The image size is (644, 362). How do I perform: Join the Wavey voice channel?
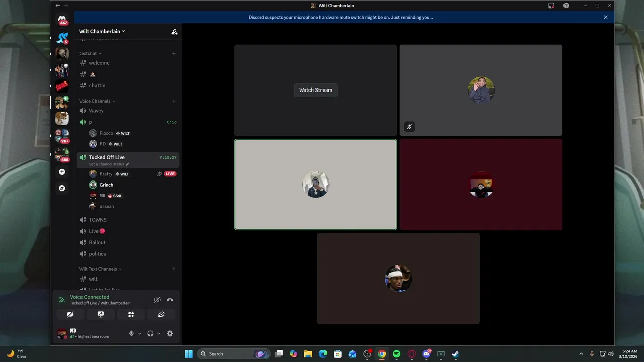[x=128, y=111]
